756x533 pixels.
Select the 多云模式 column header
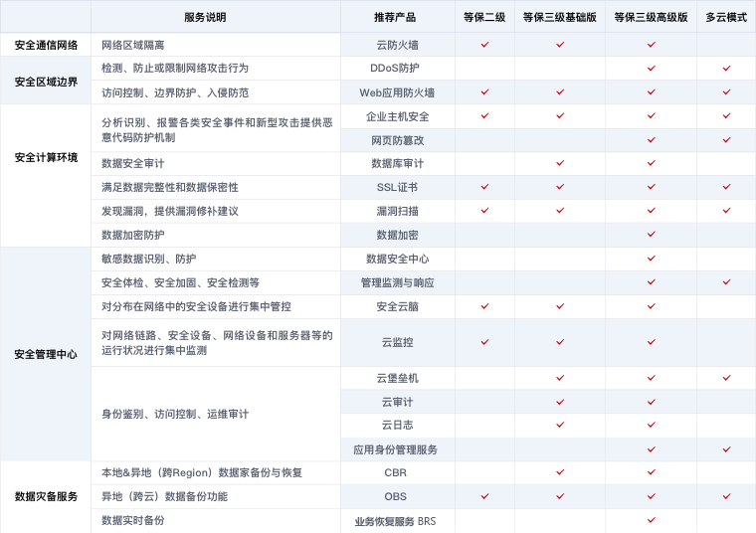[x=726, y=17]
